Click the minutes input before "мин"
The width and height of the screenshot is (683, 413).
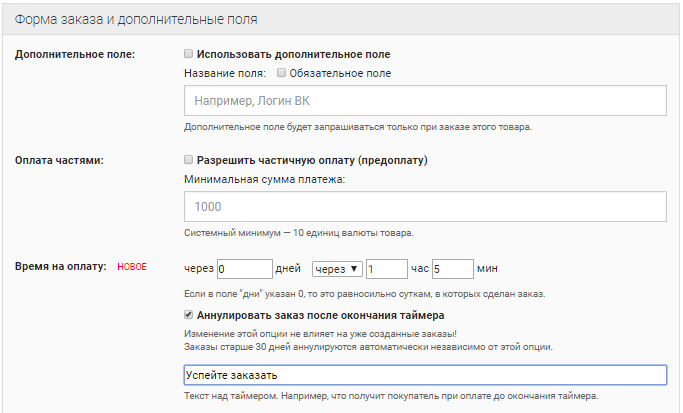pos(451,269)
